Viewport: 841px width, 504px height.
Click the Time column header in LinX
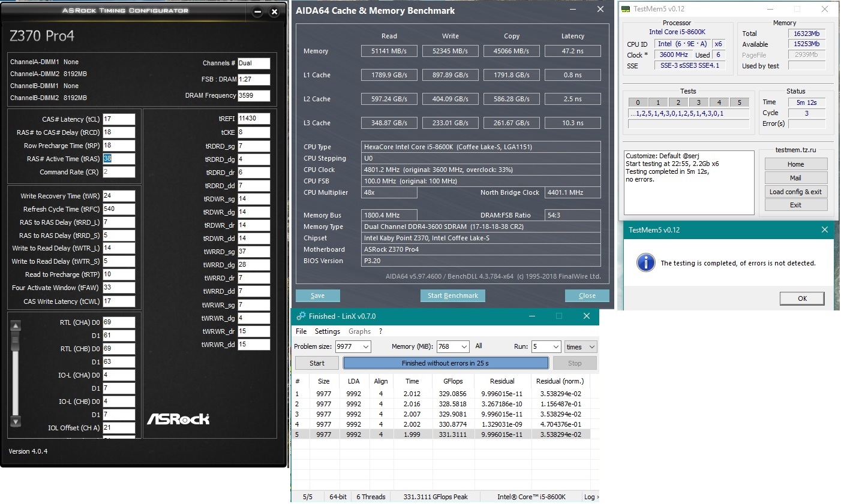point(412,381)
